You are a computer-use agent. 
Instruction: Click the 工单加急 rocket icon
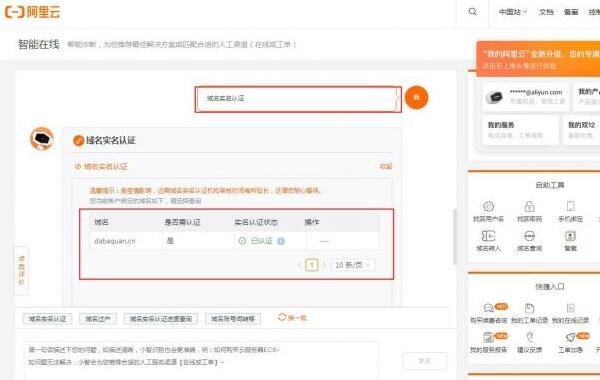tap(571, 337)
